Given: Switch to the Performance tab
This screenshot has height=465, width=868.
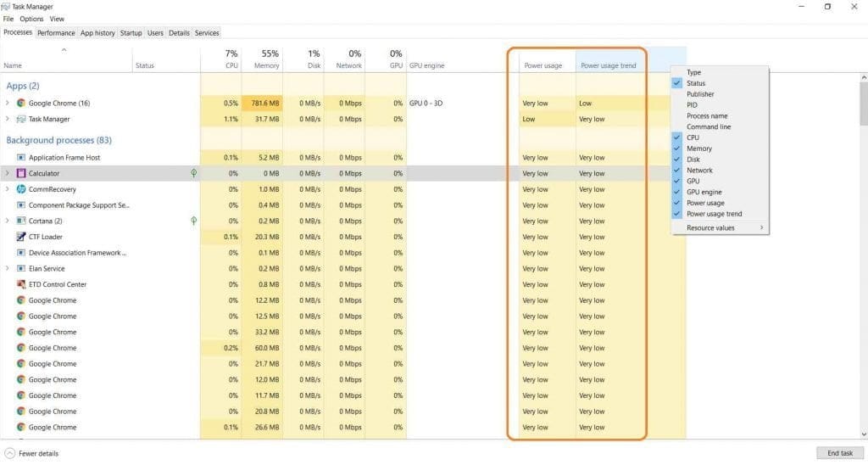Looking at the screenshot, I should click(x=56, y=33).
